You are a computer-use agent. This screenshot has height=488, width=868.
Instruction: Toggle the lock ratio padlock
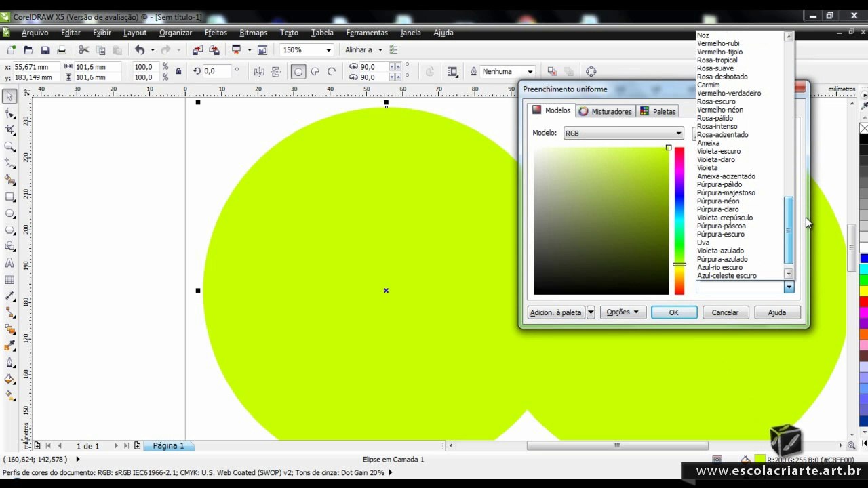click(x=178, y=71)
